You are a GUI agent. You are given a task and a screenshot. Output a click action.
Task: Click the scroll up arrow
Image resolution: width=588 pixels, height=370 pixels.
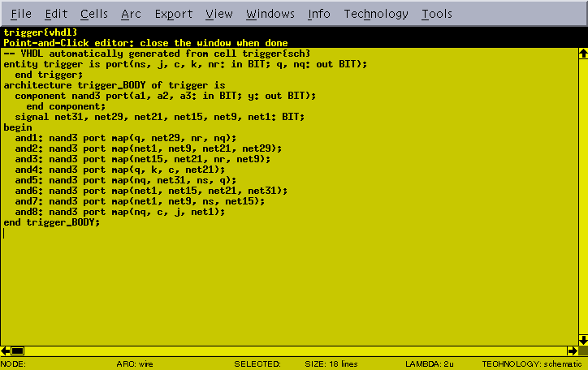click(582, 54)
